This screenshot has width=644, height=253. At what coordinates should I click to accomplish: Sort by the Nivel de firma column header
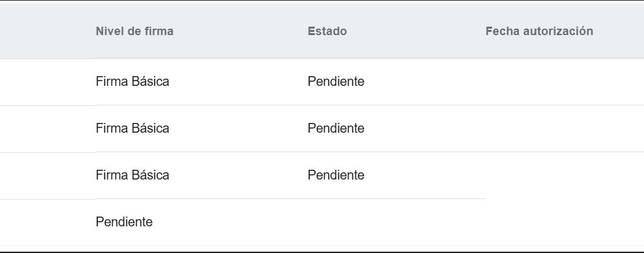click(134, 31)
